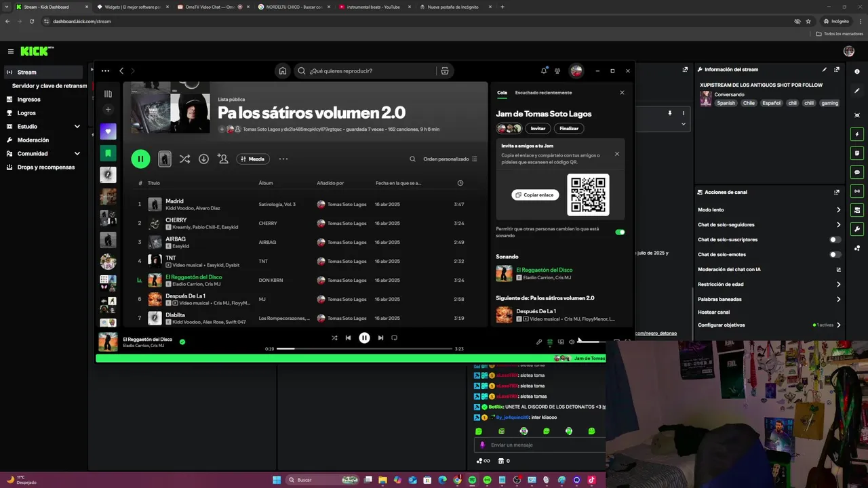Toggle repeat in player bar
This screenshot has height=488, width=868.
click(394, 338)
